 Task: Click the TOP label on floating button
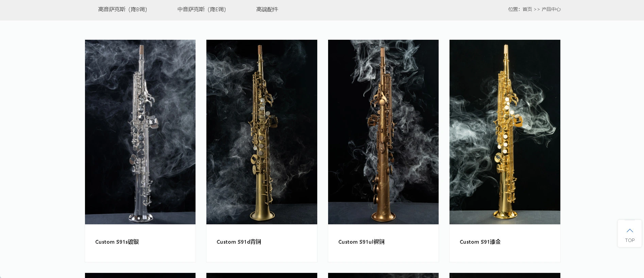click(x=630, y=240)
